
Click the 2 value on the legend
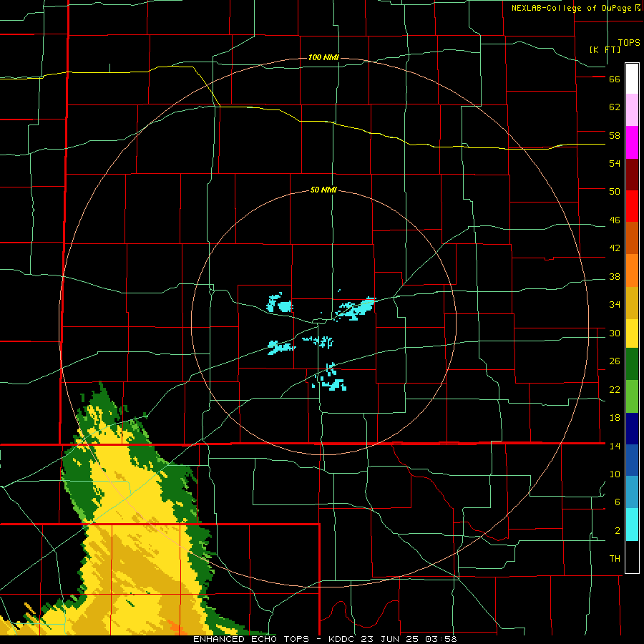(618, 531)
